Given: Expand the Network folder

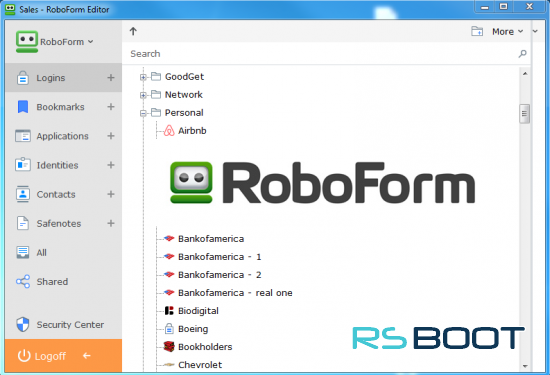Looking at the screenshot, I should tap(143, 95).
